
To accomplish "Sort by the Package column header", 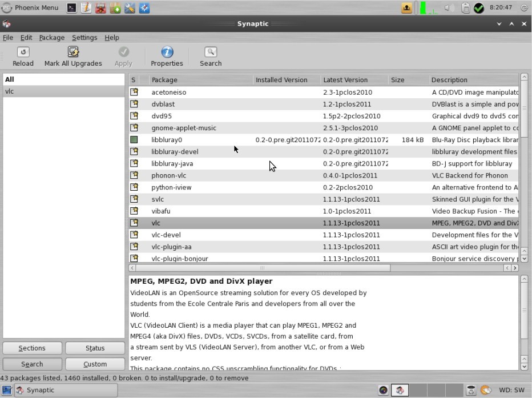I will 201,80.
